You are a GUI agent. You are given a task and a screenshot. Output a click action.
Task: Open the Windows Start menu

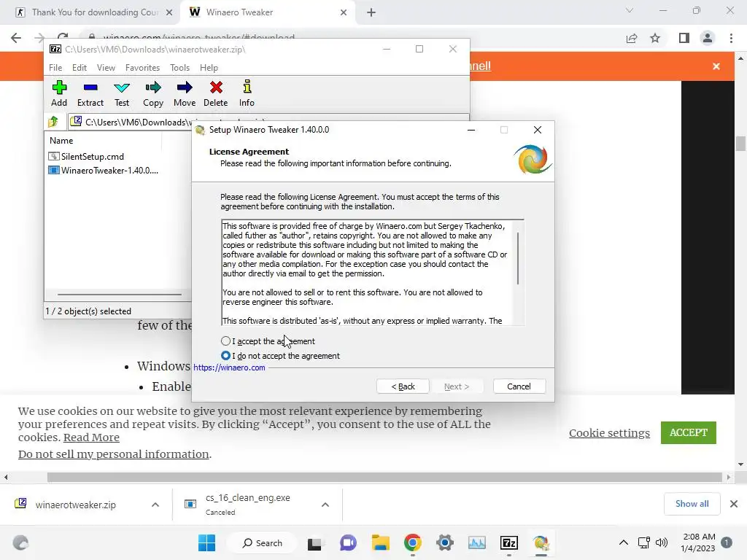206,542
